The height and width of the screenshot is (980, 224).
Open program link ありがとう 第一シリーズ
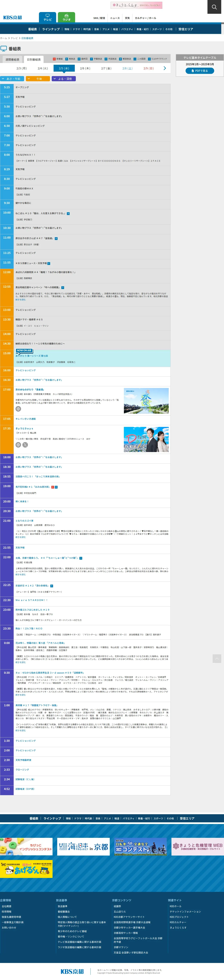tap(32, 356)
